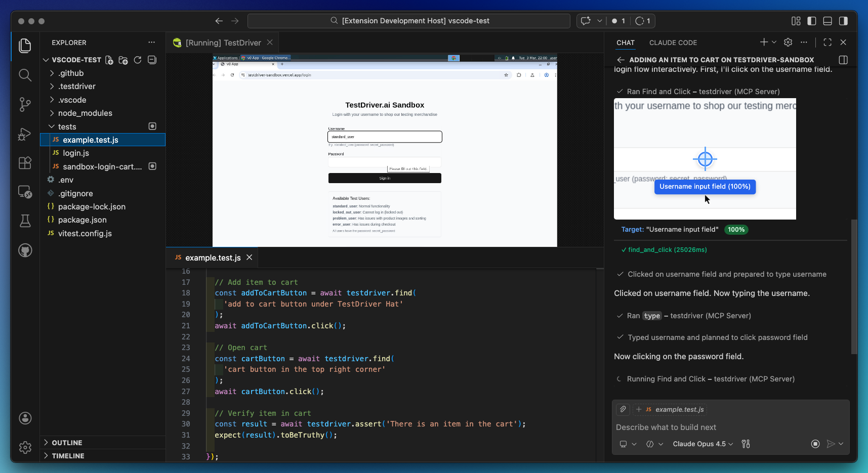Viewport: 868px width, 473px height.
Task: Toggle the Primary Side Bar visibility
Action: [x=811, y=21]
